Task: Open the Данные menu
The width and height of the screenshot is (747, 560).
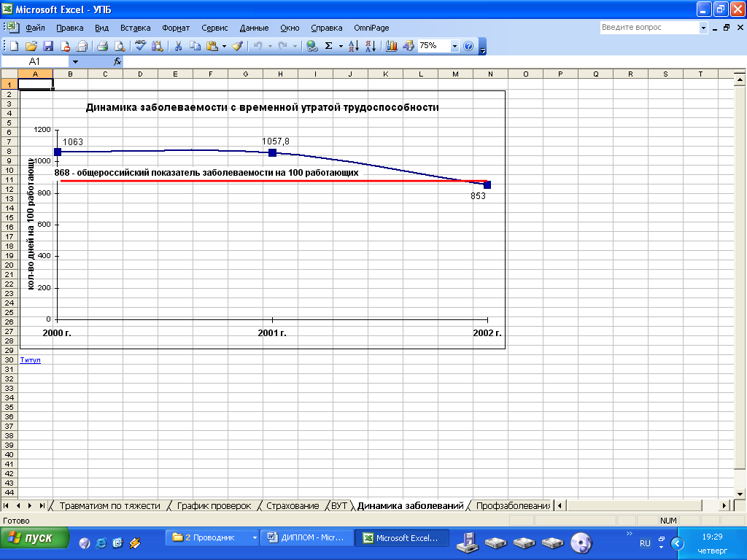Action: pos(254,28)
